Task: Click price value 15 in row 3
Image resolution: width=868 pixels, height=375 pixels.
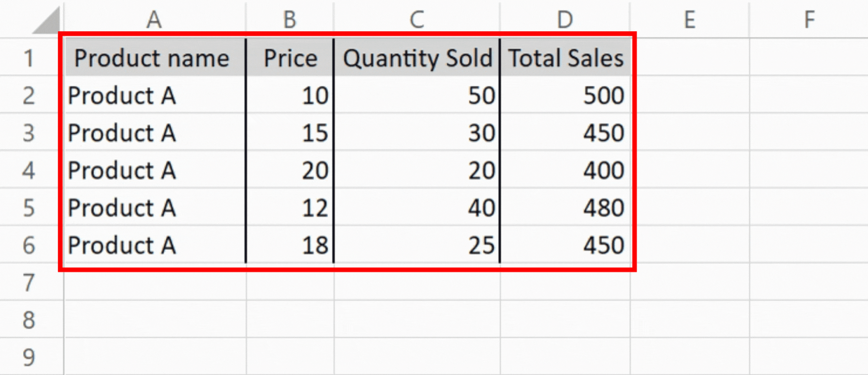Action: pyautogui.click(x=290, y=132)
